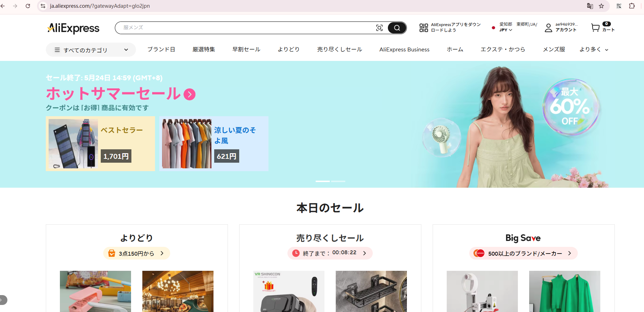Click the カート label
The height and width of the screenshot is (312, 644).
(608, 30)
